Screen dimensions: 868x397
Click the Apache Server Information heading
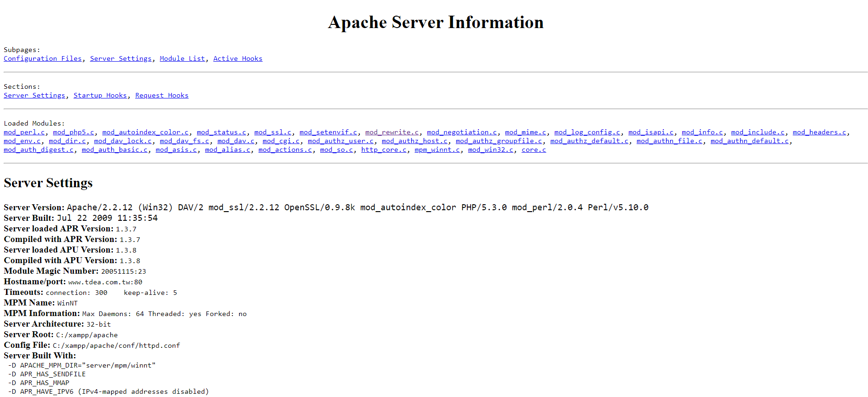coord(436,22)
